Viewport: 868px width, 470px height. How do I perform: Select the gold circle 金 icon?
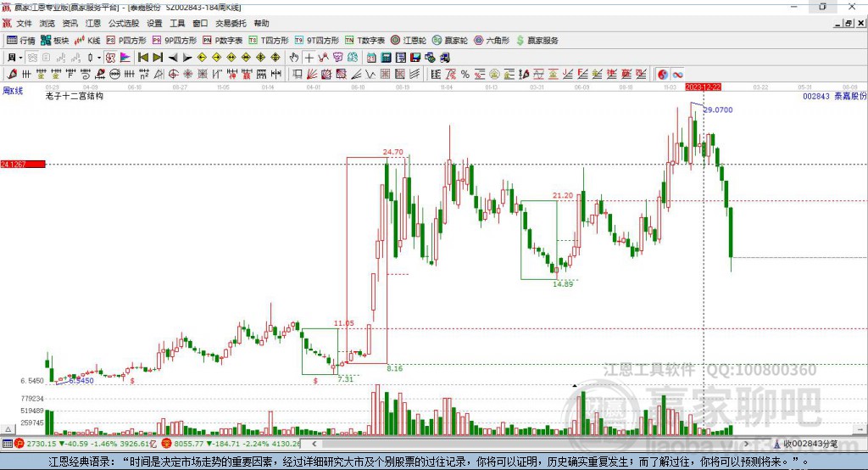tap(494, 75)
